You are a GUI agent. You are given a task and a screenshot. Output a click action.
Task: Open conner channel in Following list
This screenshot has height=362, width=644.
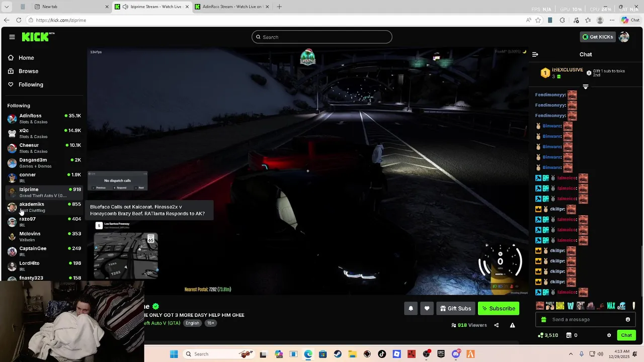(x=44, y=177)
